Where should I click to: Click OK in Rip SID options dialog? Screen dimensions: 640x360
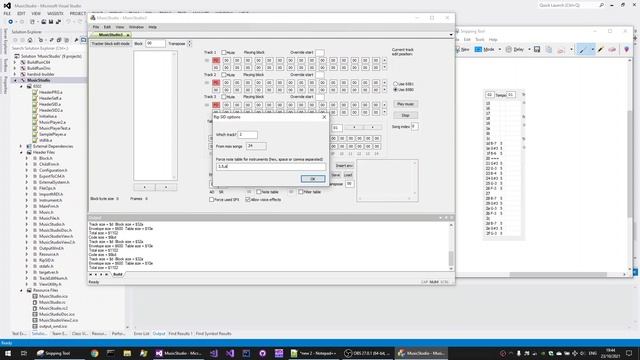pos(313,179)
